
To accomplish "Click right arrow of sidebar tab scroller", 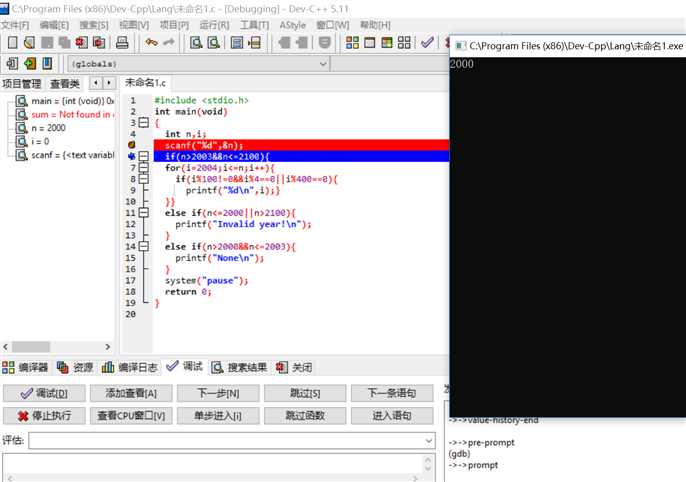I will point(109,83).
